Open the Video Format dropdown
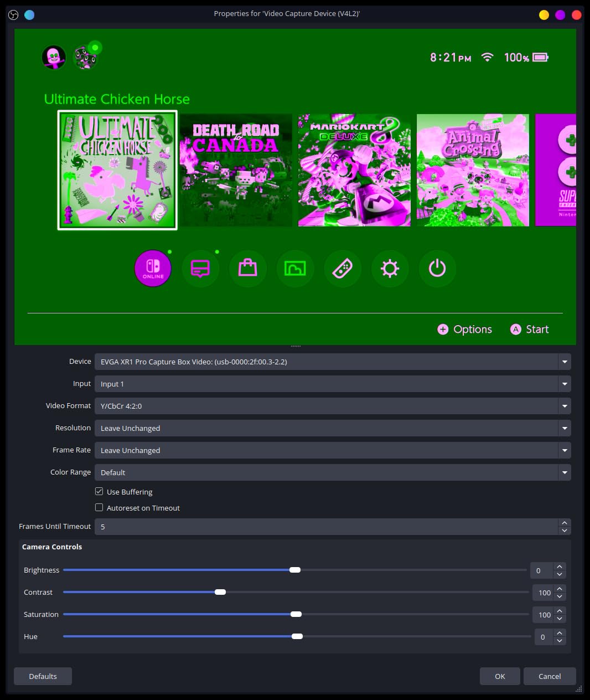Screen dimensions: 590x700 [x=333, y=406]
